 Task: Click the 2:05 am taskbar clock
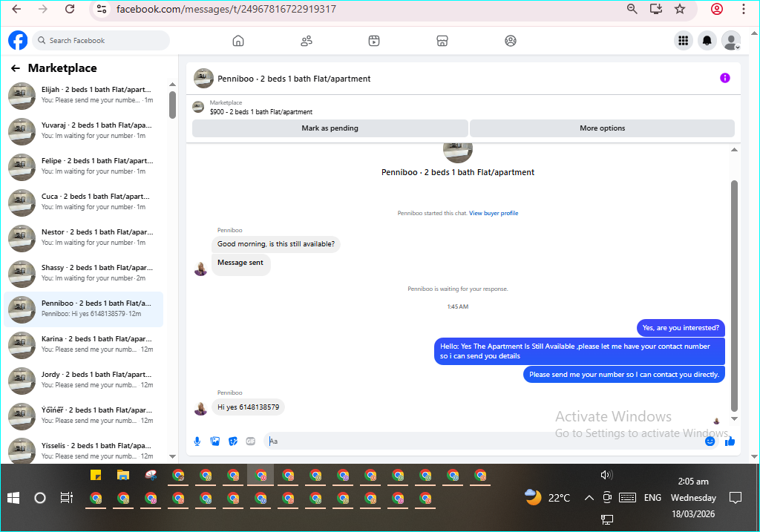[693, 482]
